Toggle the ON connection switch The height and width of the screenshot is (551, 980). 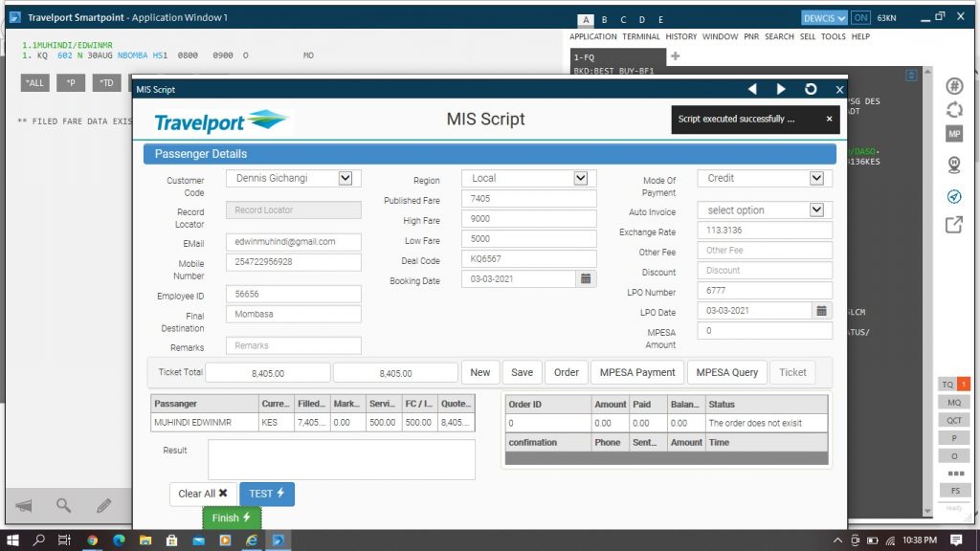click(860, 18)
